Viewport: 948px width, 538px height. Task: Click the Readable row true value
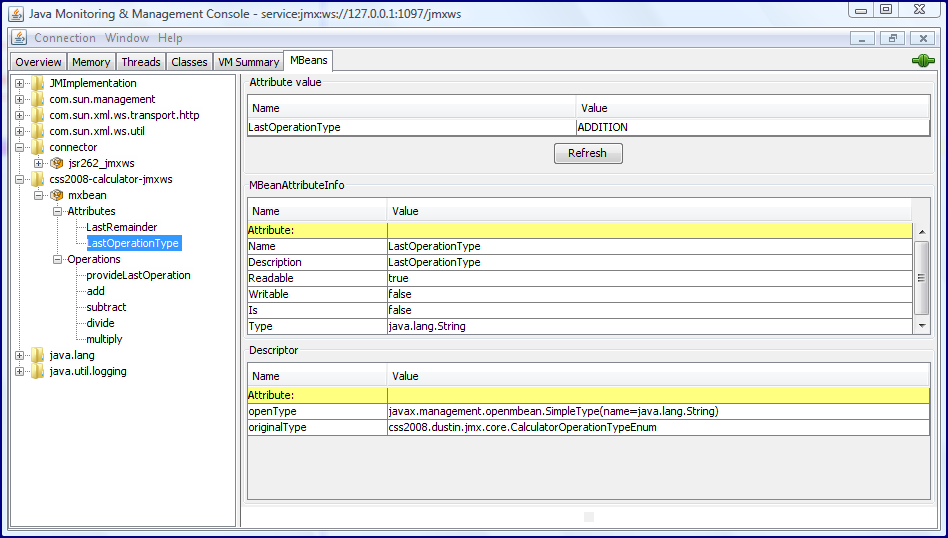(650, 278)
